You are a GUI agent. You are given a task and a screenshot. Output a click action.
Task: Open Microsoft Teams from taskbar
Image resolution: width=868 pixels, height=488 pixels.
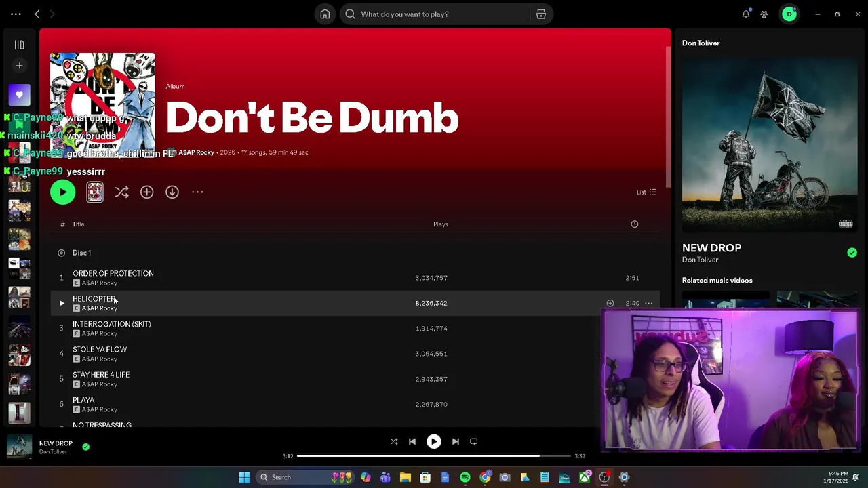coord(385,477)
